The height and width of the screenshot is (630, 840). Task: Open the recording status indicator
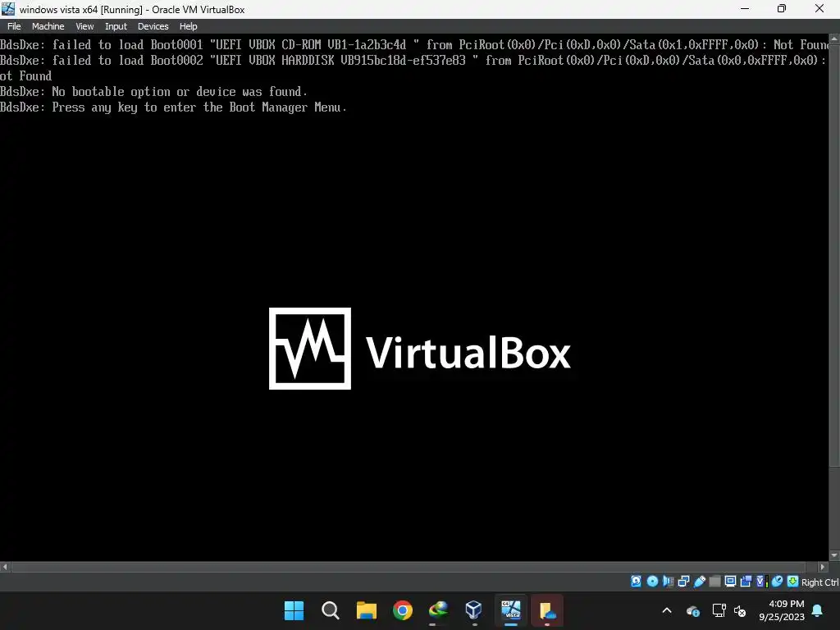(x=746, y=582)
